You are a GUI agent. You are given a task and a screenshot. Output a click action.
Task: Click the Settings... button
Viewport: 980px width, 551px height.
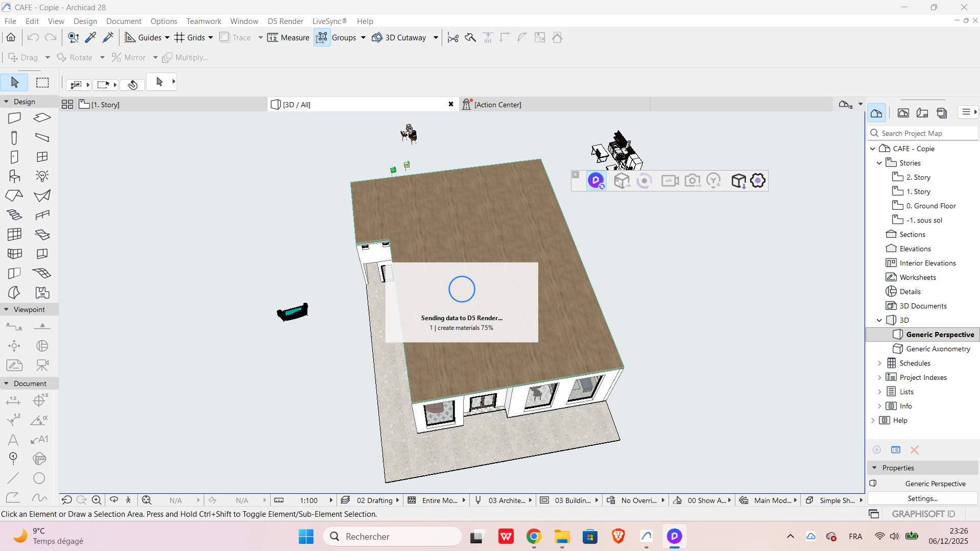tap(922, 498)
